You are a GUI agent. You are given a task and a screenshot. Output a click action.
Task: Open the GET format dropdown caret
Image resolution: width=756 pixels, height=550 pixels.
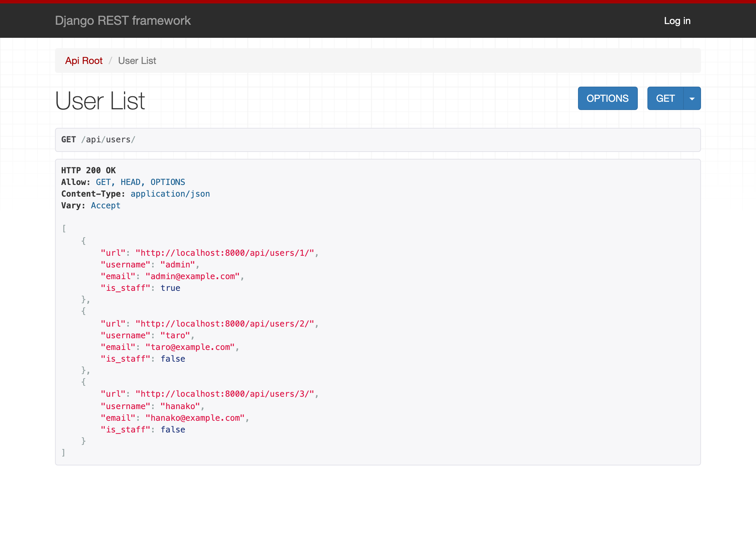[692, 99]
